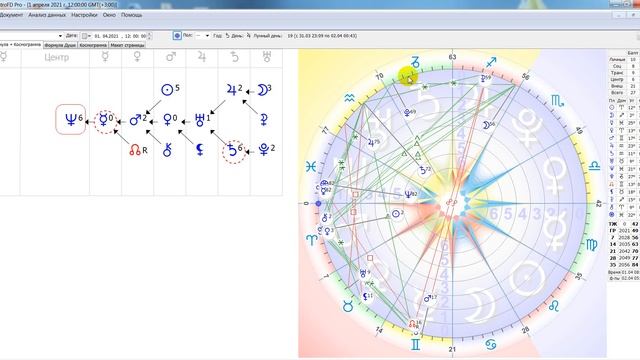Click the Центр column header
The height and width of the screenshot is (360, 640).
coord(56,58)
